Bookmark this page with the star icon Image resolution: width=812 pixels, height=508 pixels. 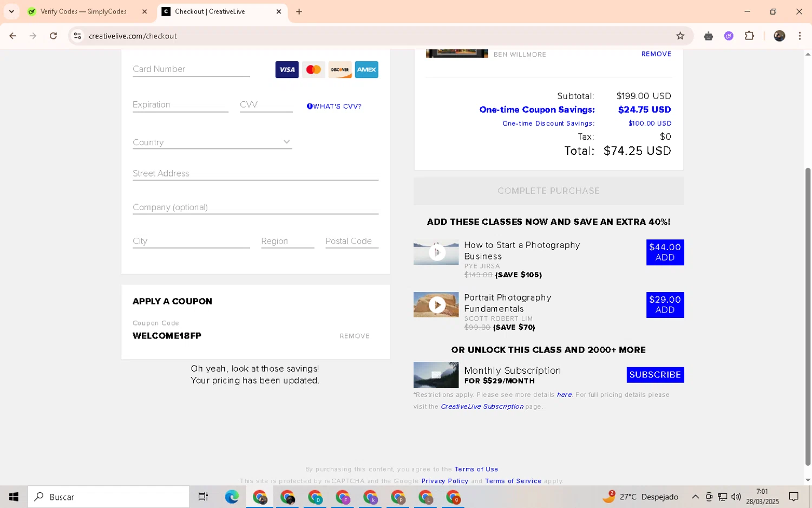tap(680, 36)
